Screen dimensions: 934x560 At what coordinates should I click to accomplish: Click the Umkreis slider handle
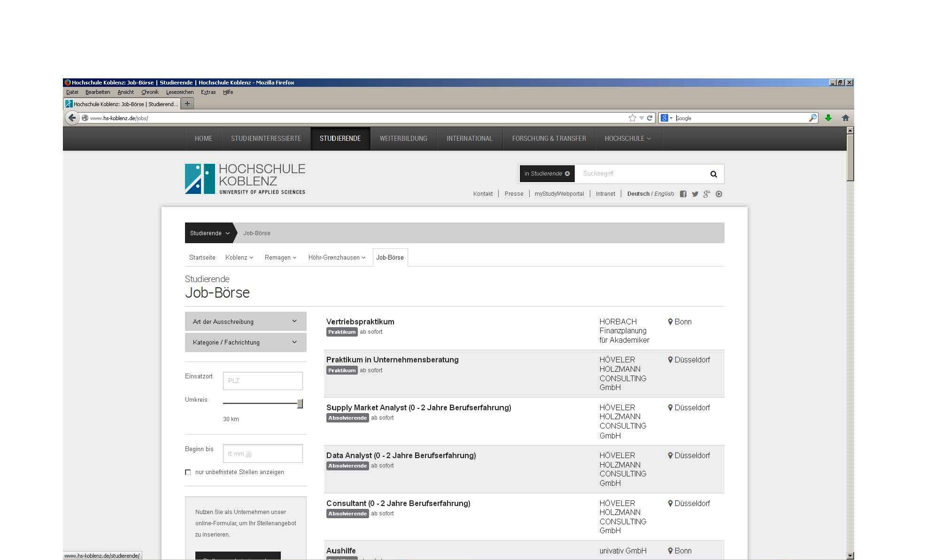[300, 404]
